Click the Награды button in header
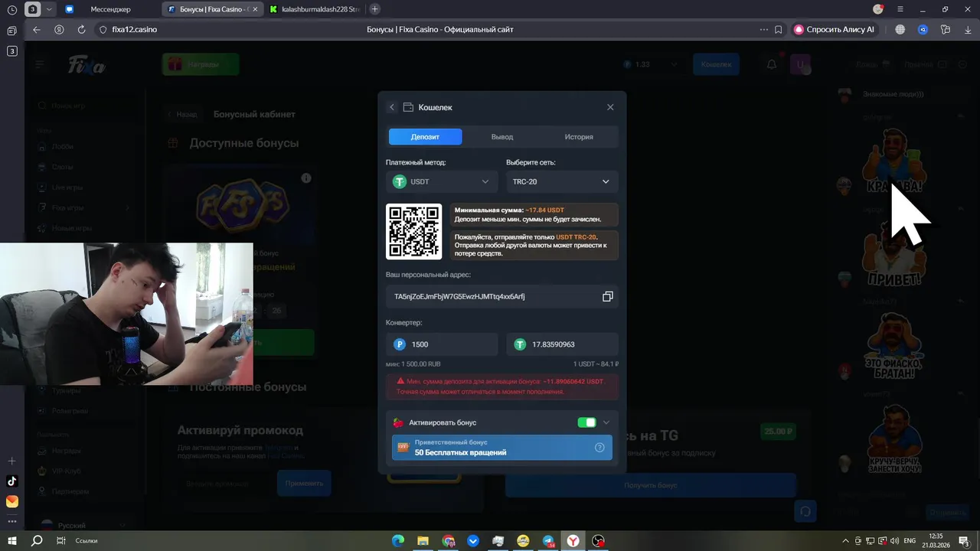The image size is (980, 551). click(201, 64)
